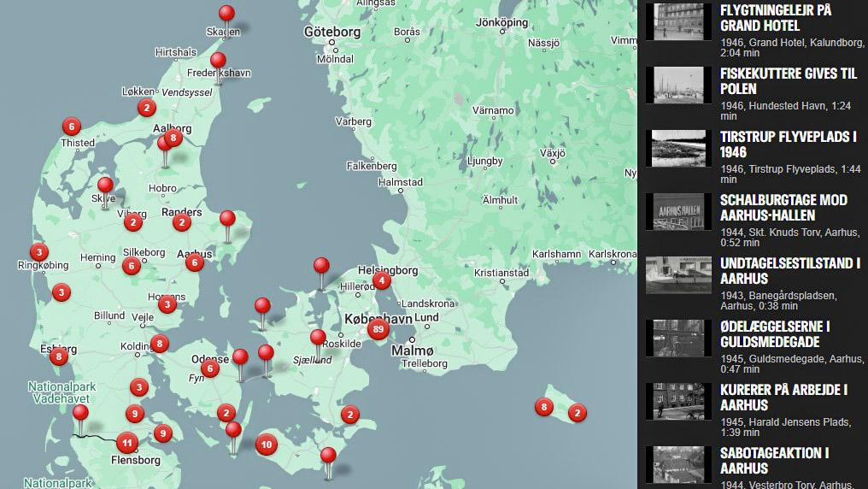Image resolution: width=868 pixels, height=489 pixels.
Task: Click the Tirstrup Flyveplads i 1946 thumbnail
Action: pos(678,148)
